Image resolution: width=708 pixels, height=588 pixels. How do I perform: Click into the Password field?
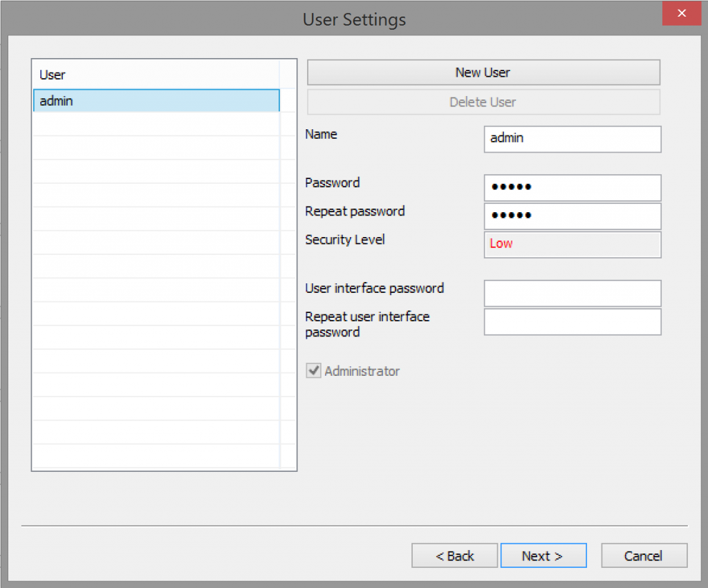(x=572, y=187)
